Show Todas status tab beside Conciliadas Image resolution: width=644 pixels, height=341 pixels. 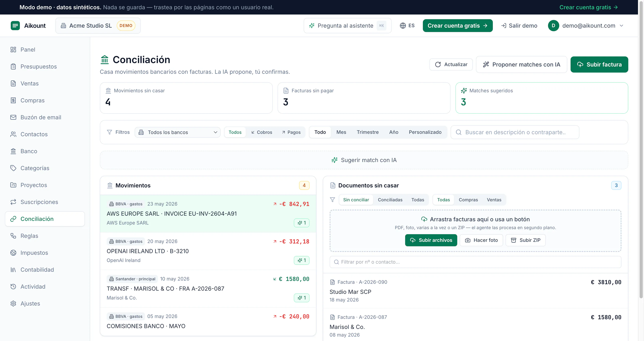(x=418, y=200)
